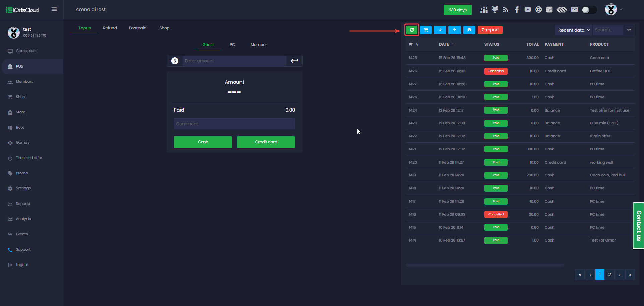Open the trophy icon in header
Image resolution: width=644 pixels, height=306 pixels.
click(x=495, y=10)
